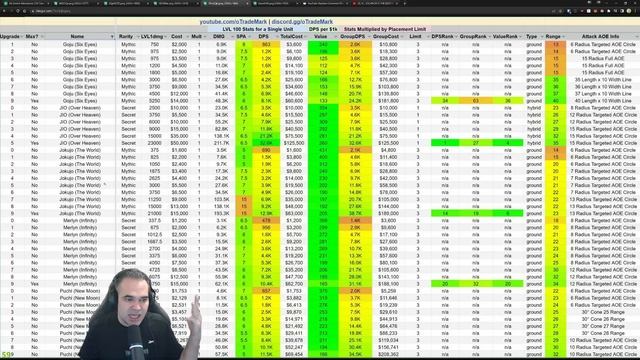Screen dimensions: 640x360
Task: Select the $188,100 GroupCost cell
Action: click(388, 284)
